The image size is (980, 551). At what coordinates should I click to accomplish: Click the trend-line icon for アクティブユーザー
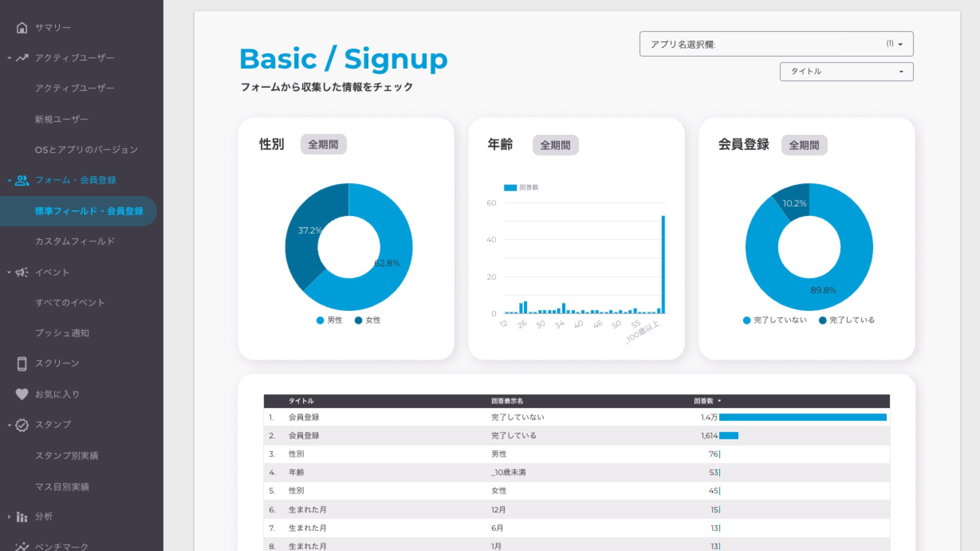pos(22,58)
